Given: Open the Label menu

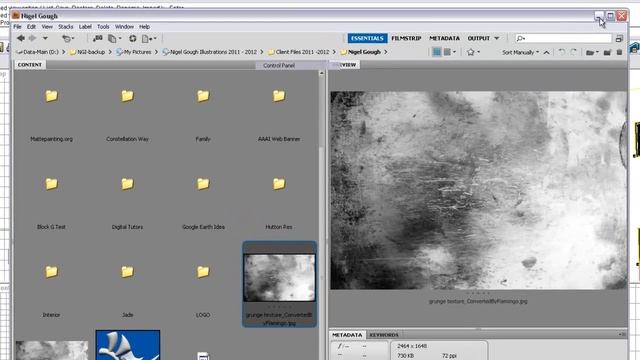Looking at the screenshot, I should 85,27.
